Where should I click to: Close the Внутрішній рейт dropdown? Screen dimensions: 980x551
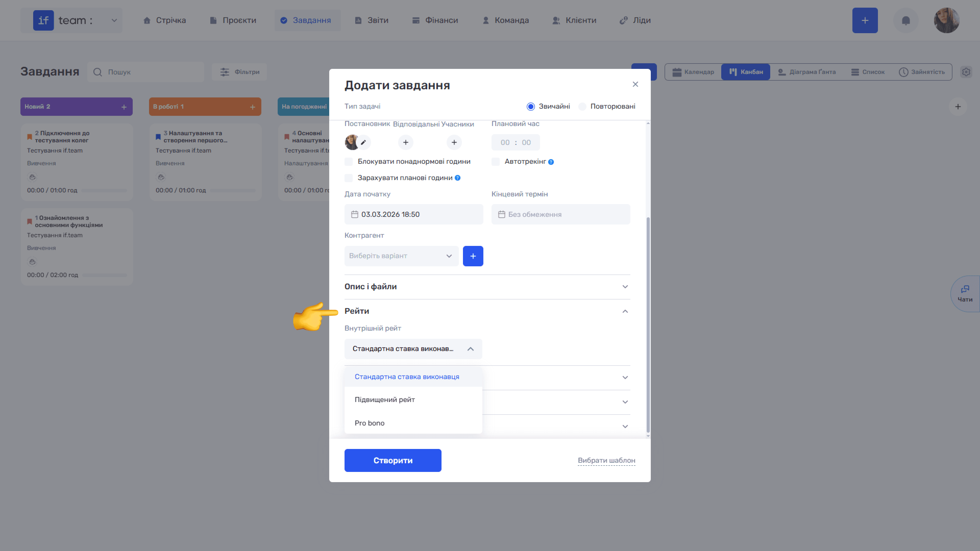[413, 349]
